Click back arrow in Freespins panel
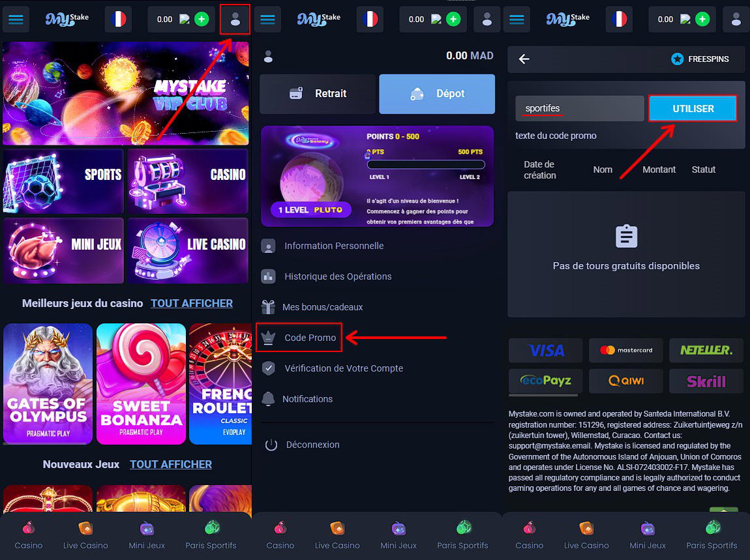The image size is (750, 560). point(524,59)
